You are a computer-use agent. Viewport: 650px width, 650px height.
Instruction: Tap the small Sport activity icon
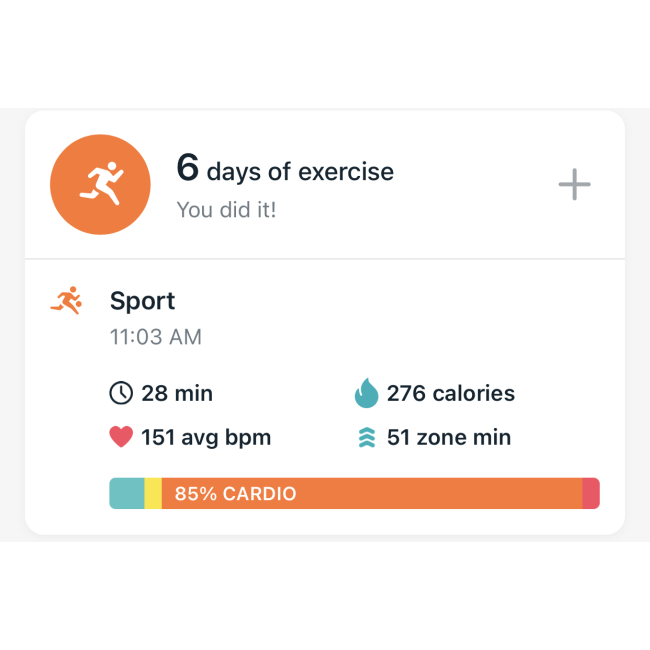click(67, 300)
